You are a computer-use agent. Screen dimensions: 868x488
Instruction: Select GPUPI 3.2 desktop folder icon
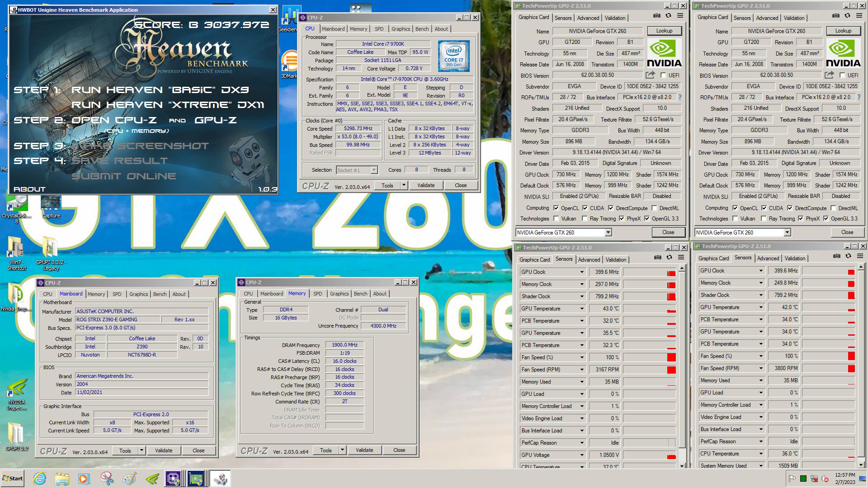coord(16,436)
